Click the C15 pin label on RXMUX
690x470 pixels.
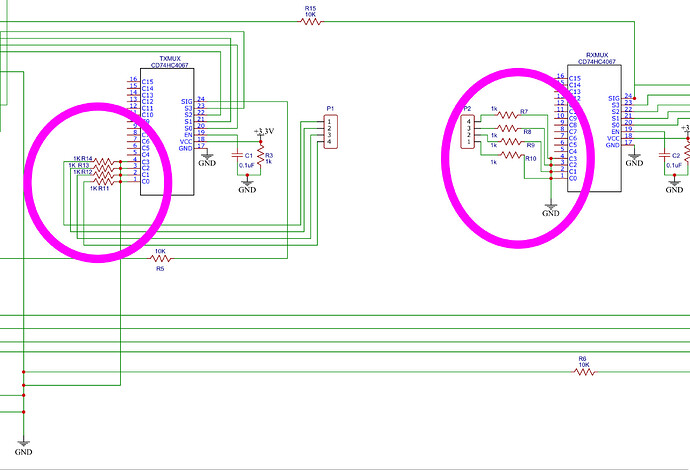[x=575, y=78]
